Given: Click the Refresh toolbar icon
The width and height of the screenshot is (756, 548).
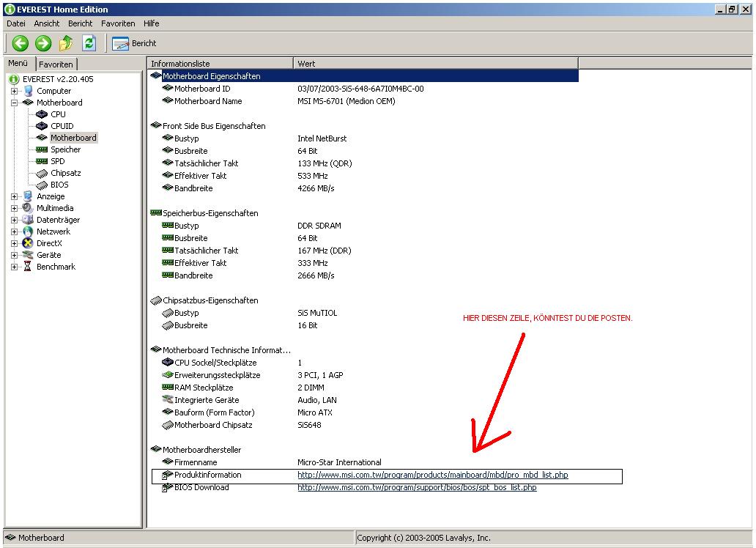Looking at the screenshot, I should (x=89, y=43).
